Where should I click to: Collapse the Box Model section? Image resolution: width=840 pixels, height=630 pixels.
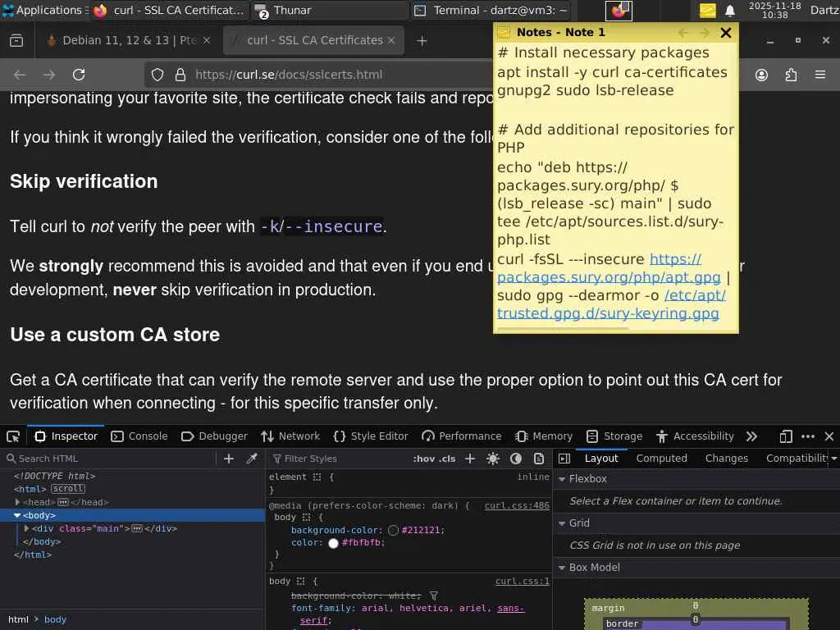tap(562, 568)
